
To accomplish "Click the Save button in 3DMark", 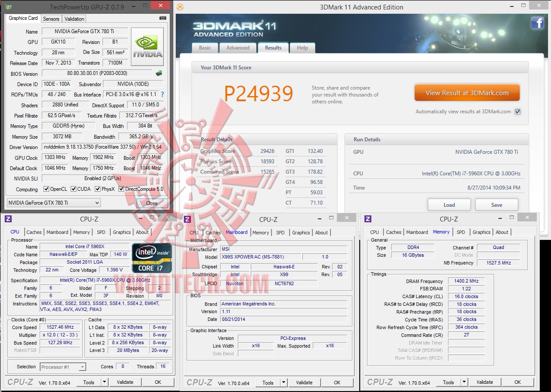I will (x=497, y=205).
